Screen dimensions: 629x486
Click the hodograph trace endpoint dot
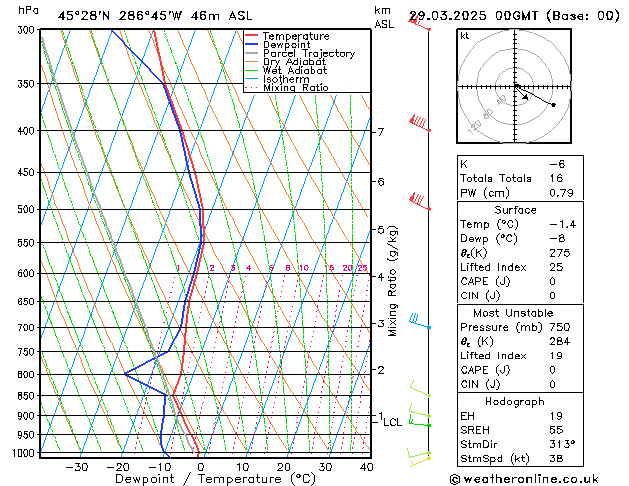tap(554, 105)
